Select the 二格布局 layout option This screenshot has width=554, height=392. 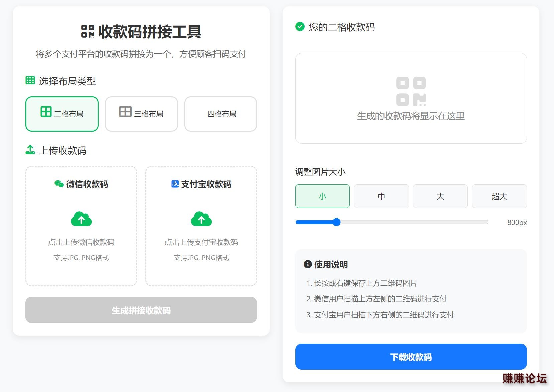click(x=62, y=114)
